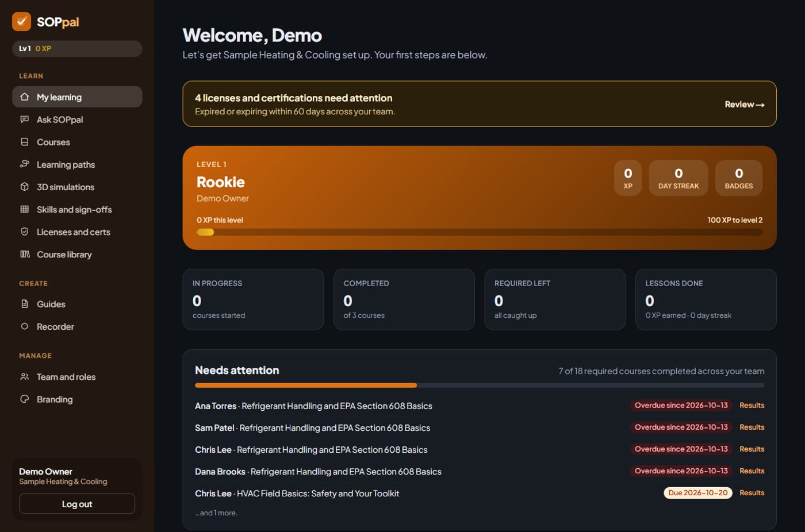Click the Lv1 0 XP level pill
Image resolution: width=805 pixels, height=532 pixels.
77,49
